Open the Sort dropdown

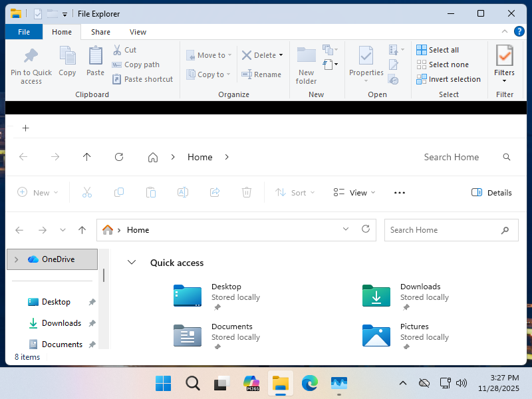pos(295,192)
